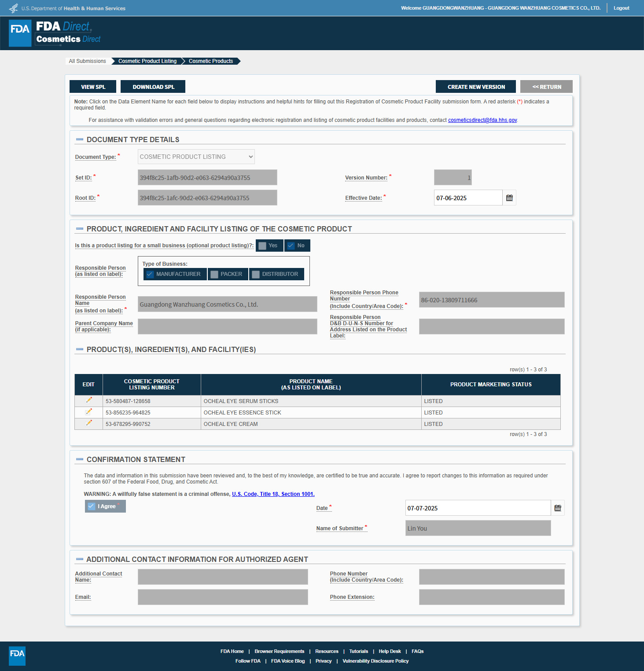This screenshot has height=671, width=644.
Task: Click listing number 53-580487-128658
Action: click(x=128, y=401)
